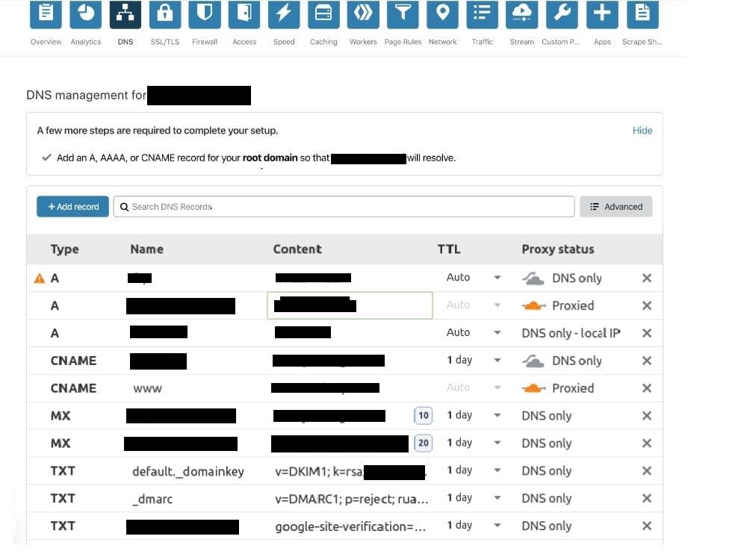Select the Page Rules icon
This screenshot has height=560, width=747.
(403, 13)
